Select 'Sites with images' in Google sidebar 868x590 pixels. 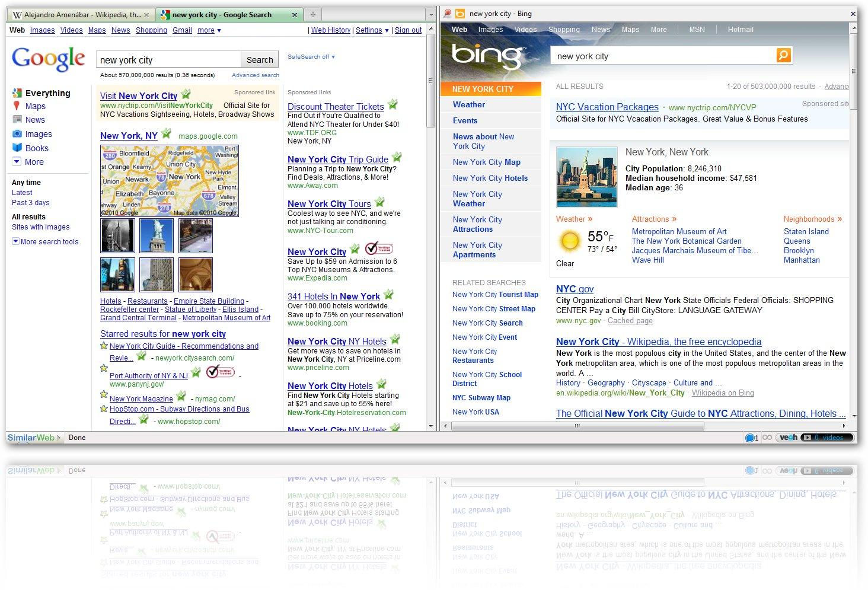click(41, 227)
